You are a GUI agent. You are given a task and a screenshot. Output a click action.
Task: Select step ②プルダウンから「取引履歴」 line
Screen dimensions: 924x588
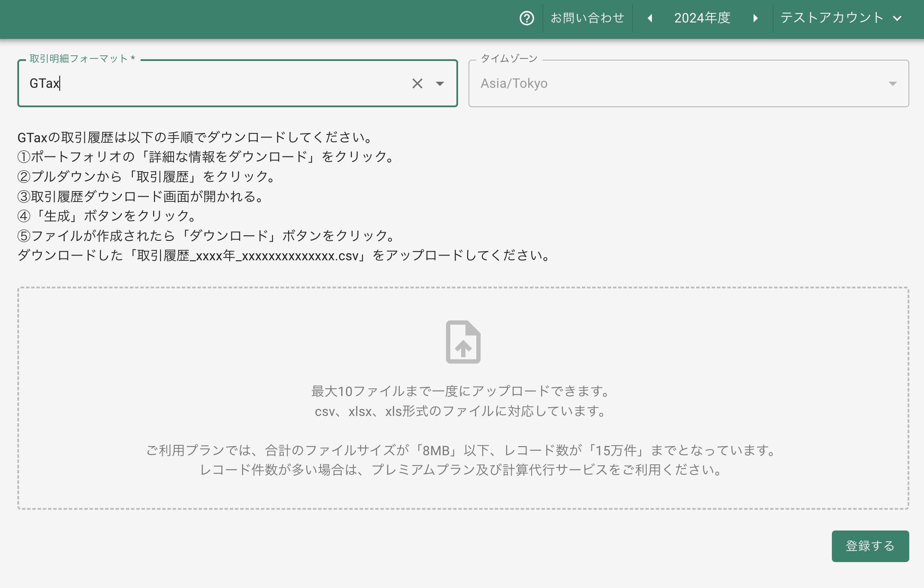pyautogui.click(x=147, y=176)
